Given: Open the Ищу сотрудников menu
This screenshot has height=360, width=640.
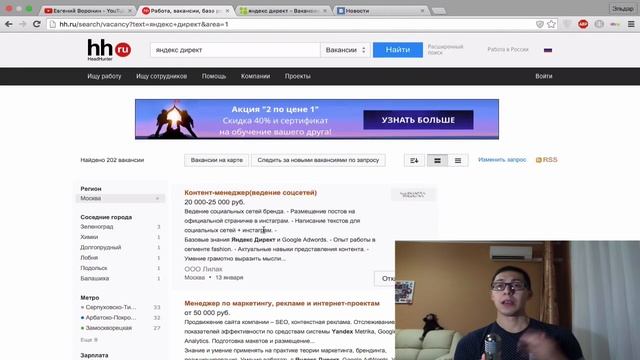Looking at the screenshot, I should coord(162,76).
